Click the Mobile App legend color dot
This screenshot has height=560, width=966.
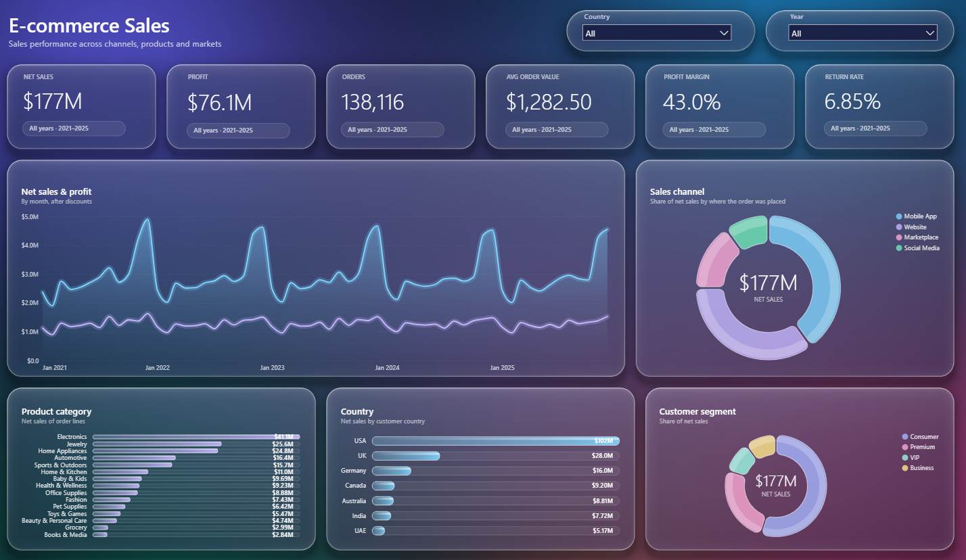coord(899,216)
